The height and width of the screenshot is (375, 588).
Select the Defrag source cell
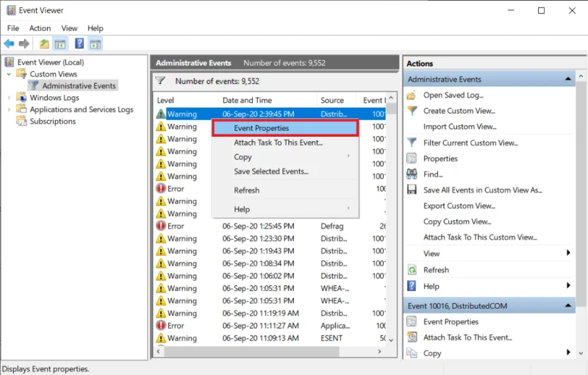[x=332, y=226]
